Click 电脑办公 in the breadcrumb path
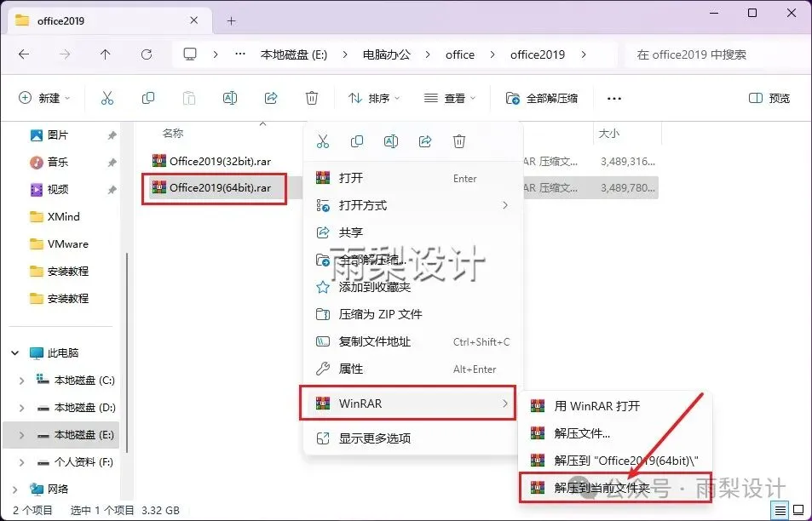 click(x=386, y=54)
